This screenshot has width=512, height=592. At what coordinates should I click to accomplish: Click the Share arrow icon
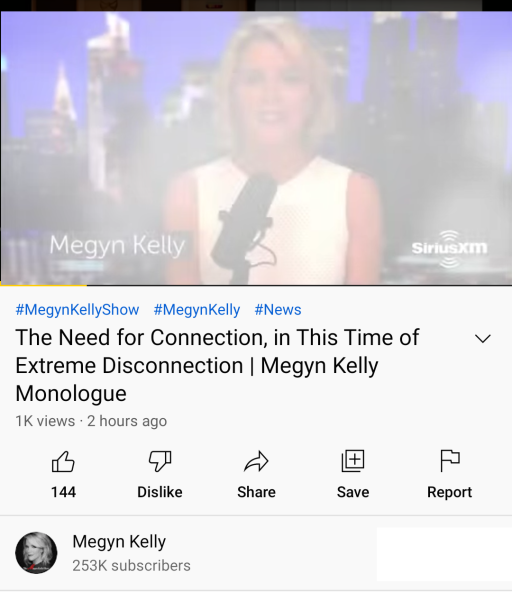coord(256,461)
